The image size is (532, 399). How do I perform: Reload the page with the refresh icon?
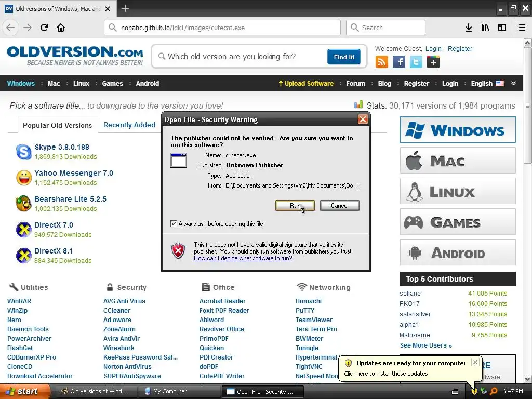[44, 28]
